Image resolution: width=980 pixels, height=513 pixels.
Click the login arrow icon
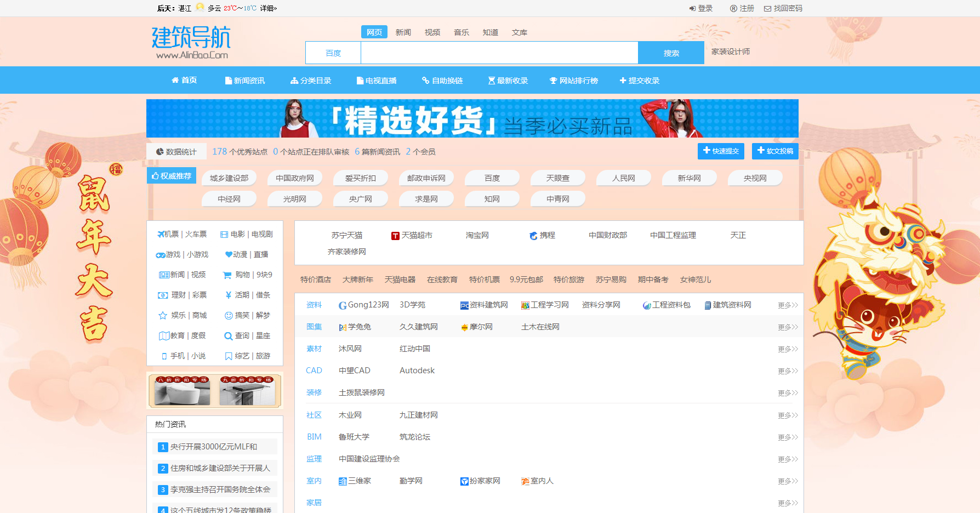pyautogui.click(x=692, y=8)
